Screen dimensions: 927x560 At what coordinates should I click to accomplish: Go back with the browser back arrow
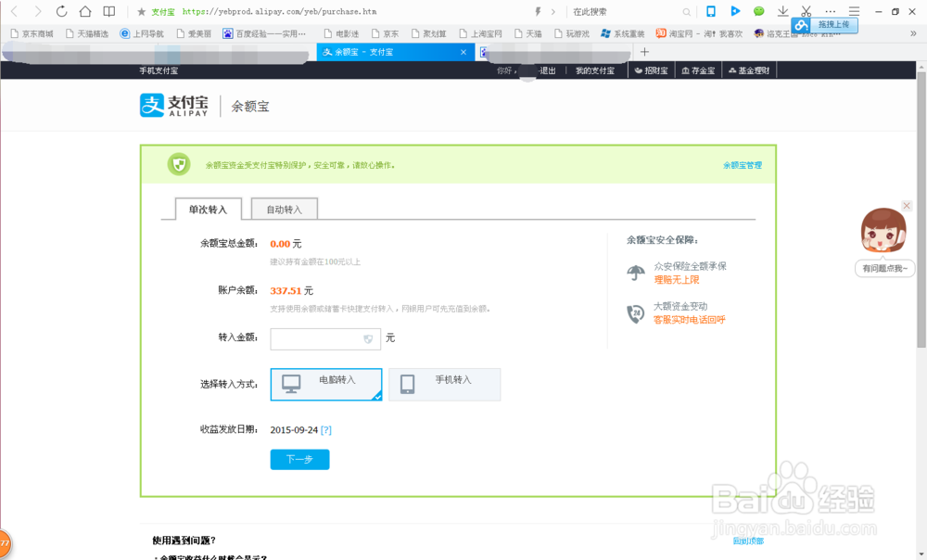tap(15, 11)
